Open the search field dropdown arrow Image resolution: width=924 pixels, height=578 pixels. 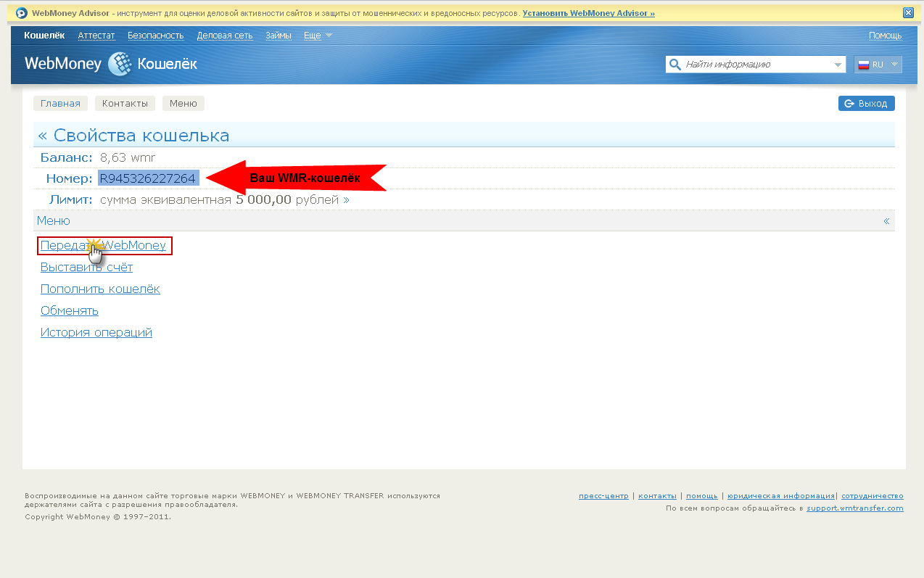[x=838, y=65]
